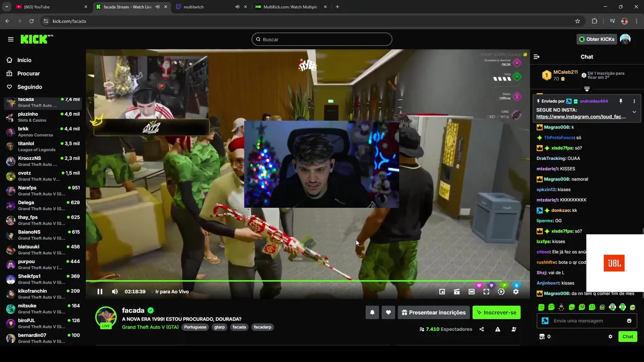644x362 pixels.
Task: Open brkk channel in sidebar
Action: [43, 132]
